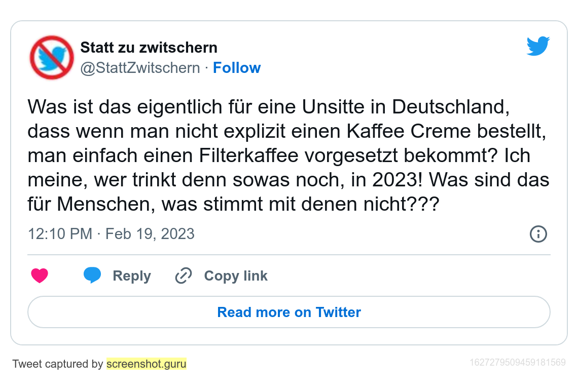
Task: Like the tweet with the heart icon
Action: (x=40, y=276)
